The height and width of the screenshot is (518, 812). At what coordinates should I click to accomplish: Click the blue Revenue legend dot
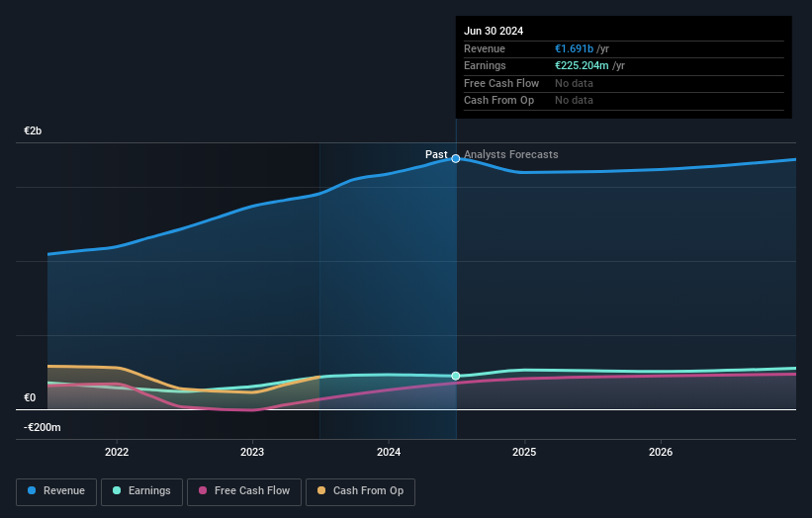pos(32,490)
